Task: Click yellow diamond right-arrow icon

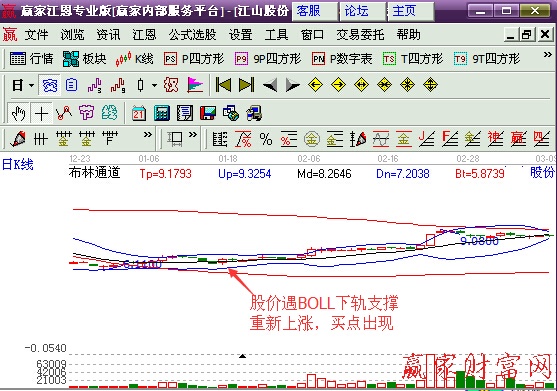Action: click(338, 85)
